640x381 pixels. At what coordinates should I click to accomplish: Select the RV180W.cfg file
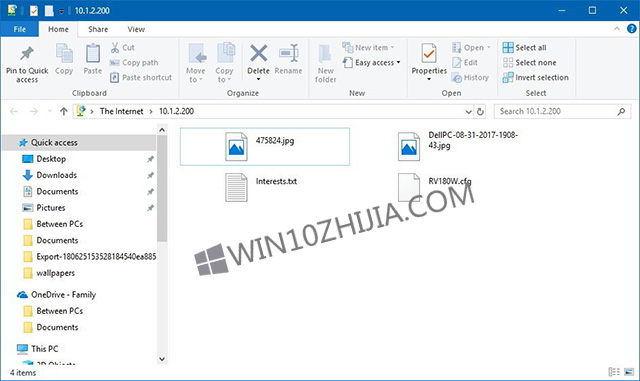click(435, 187)
